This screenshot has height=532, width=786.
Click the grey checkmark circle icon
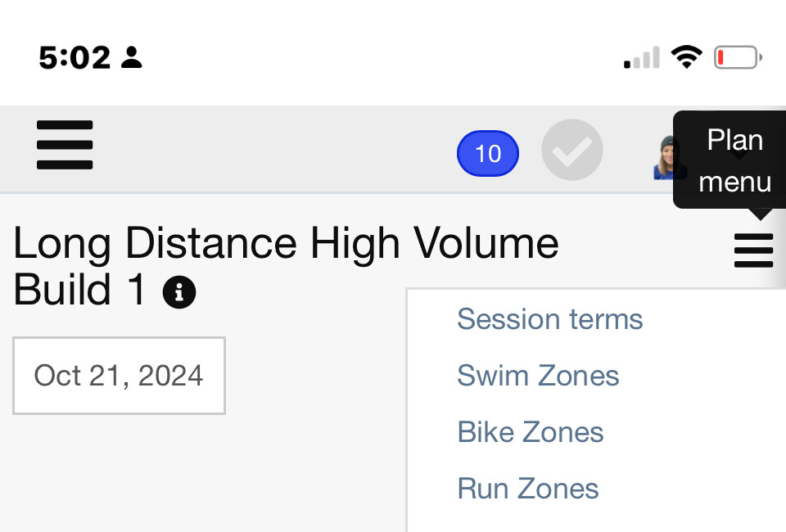tap(572, 150)
